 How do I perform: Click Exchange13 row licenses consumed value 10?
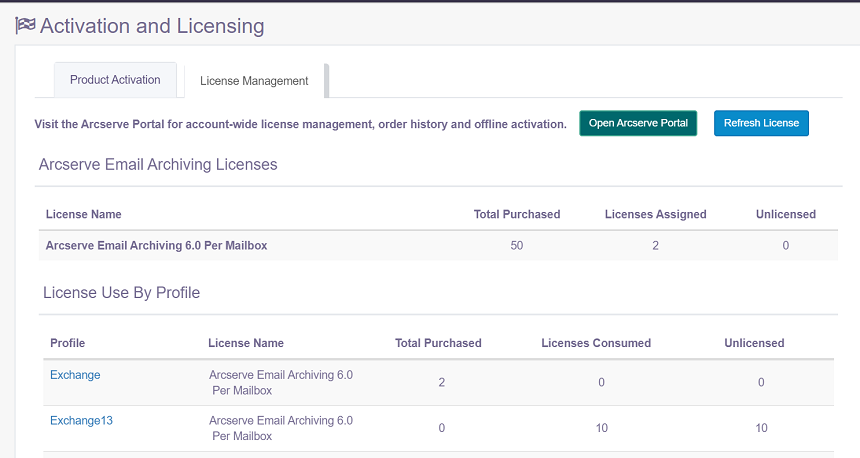[x=602, y=428]
